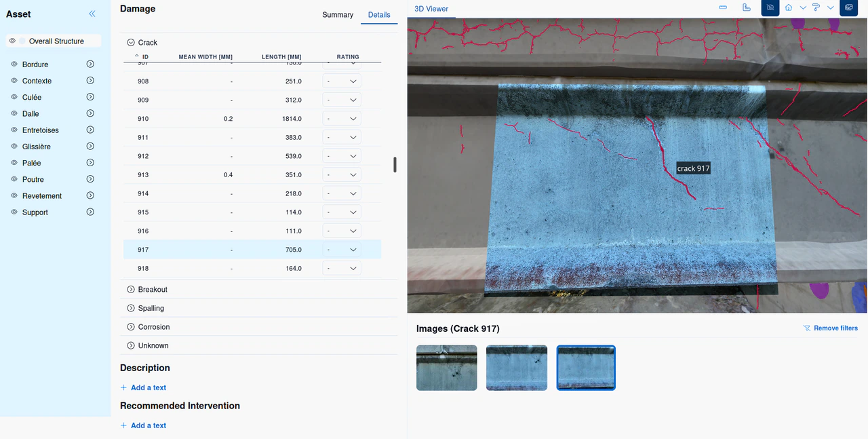This screenshot has height=439, width=868.
Task: Open Bordure details with its arrow icon
Action: pos(90,64)
